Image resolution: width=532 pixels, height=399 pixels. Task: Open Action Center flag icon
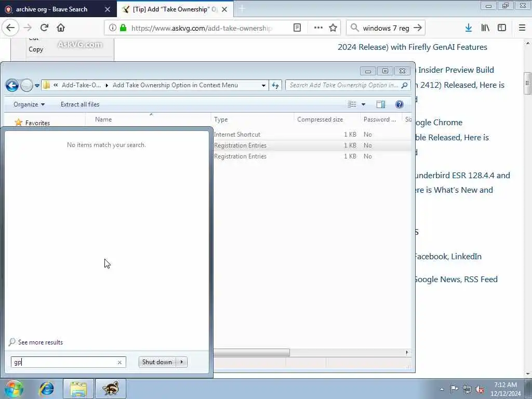[454, 389]
